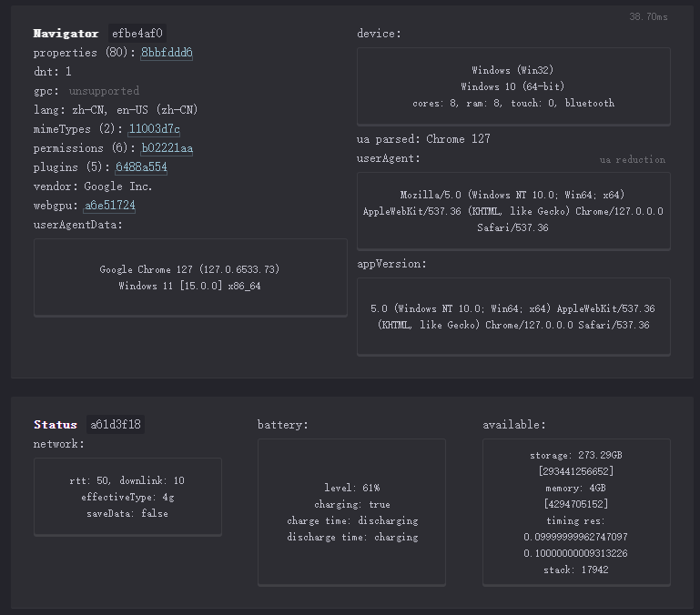Click the 'effectiveType: 4g' line

tap(127, 497)
